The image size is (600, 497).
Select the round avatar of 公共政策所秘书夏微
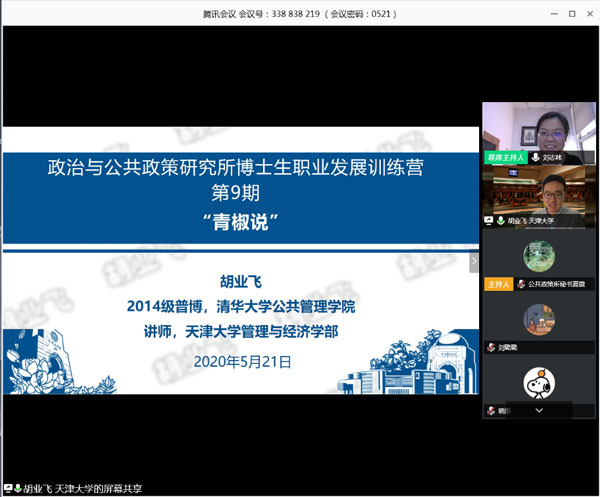click(x=539, y=257)
